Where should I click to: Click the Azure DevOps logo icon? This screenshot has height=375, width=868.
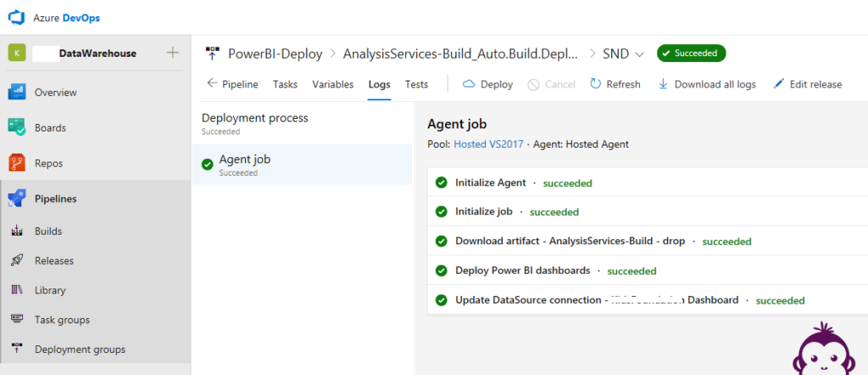[17, 18]
